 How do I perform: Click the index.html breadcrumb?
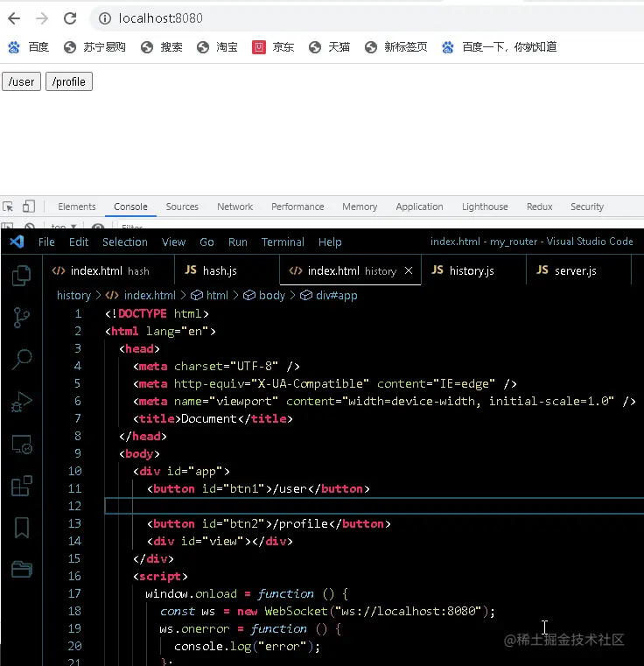tap(141, 295)
